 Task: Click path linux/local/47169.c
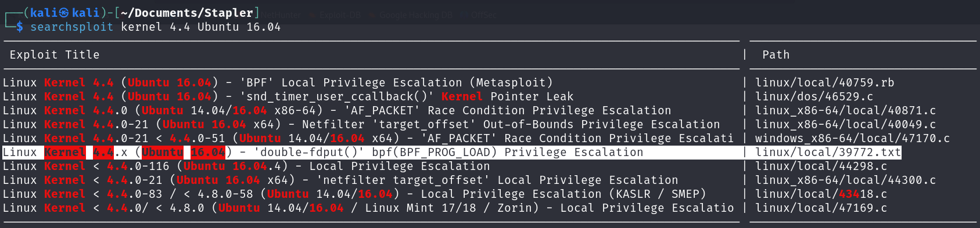pyautogui.click(x=821, y=208)
